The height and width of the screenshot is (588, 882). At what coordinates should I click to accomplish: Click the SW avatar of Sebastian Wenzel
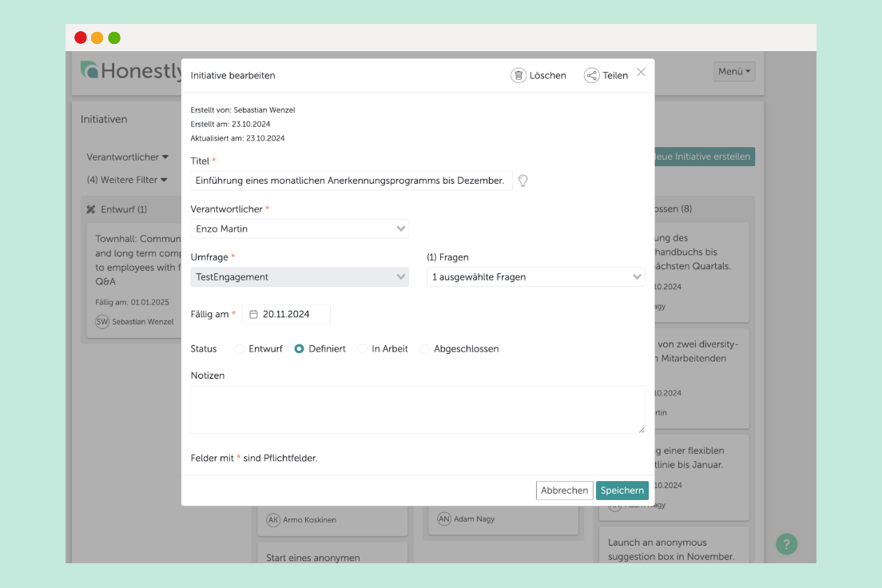[102, 322]
